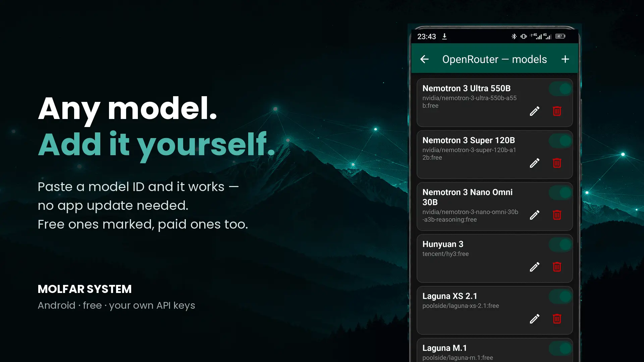This screenshot has height=362, width=644.
Task: Toggle the Laguna XS 2.1 switch
Action: (560, 297)
